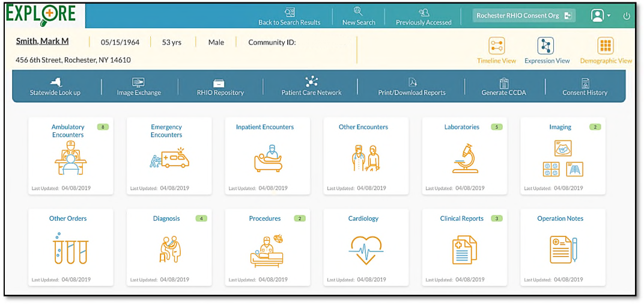Open the Emergency Encounters title link
644x305 pixels.
tap(166, 131)
